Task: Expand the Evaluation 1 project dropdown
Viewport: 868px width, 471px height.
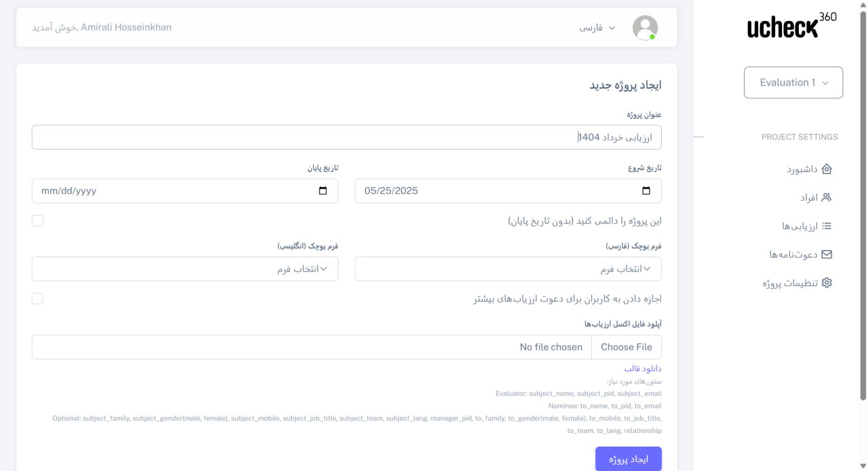Action: click(x=793, y=83)
